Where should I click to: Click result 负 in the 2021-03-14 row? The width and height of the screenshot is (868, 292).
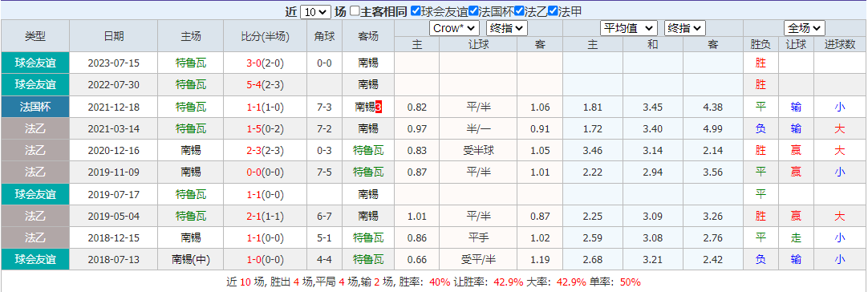point(761,128)
